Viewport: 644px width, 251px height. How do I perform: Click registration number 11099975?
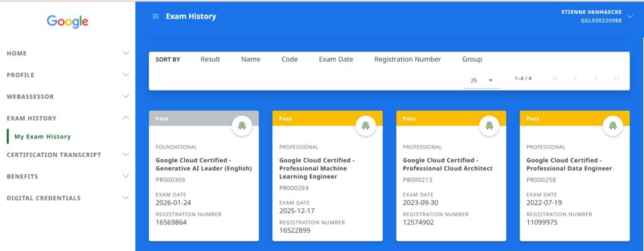[x=542, y=222]
